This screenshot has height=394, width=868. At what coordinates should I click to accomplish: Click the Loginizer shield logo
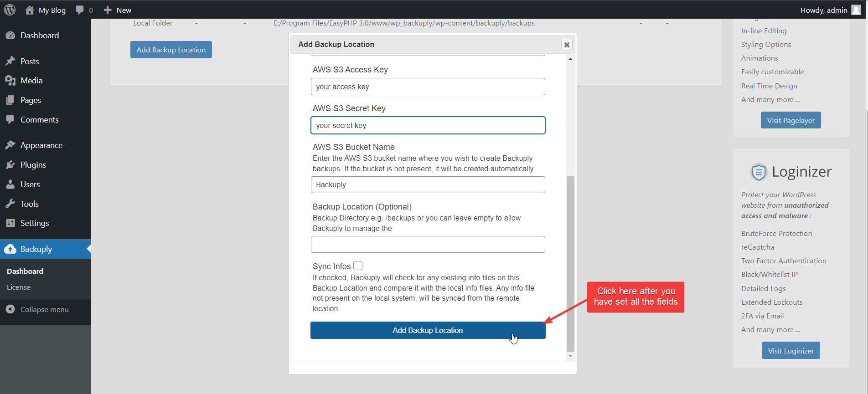point(759,172)
